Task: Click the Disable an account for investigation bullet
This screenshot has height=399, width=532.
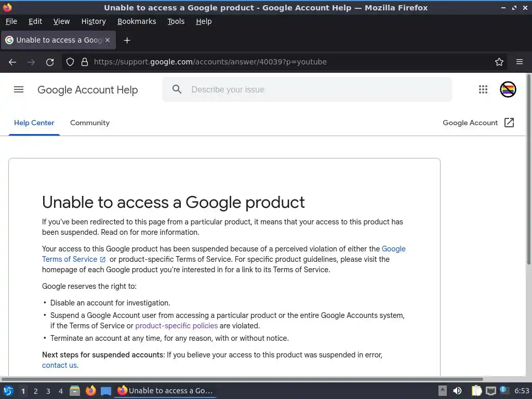Action: [x=110, y=303]
